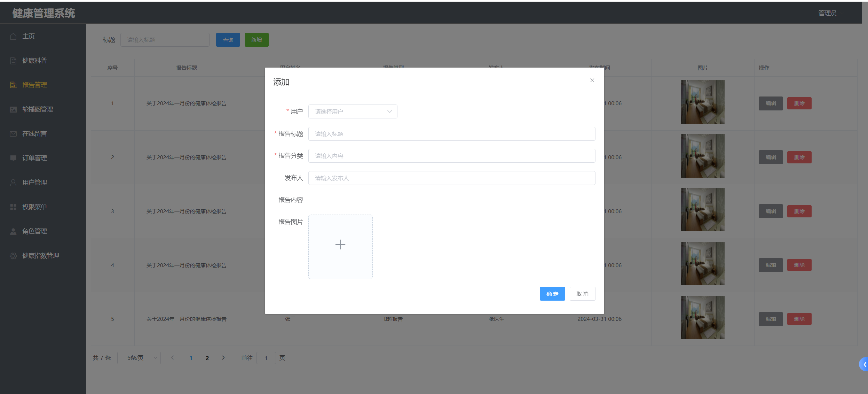868x394 pixels.
Task: Close the 添加 dialog with X
Action: click(x=592, y=80)
